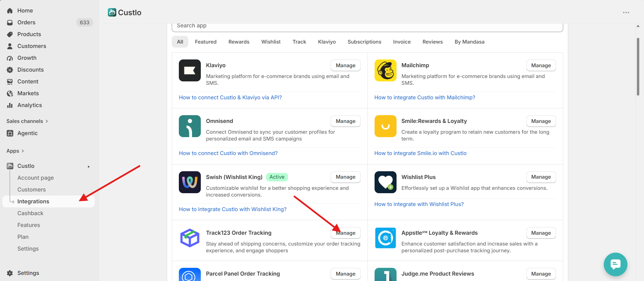The image size is (644, 281).
Task: Switch to the Wishlist tab
Action: tap(271, 42)
